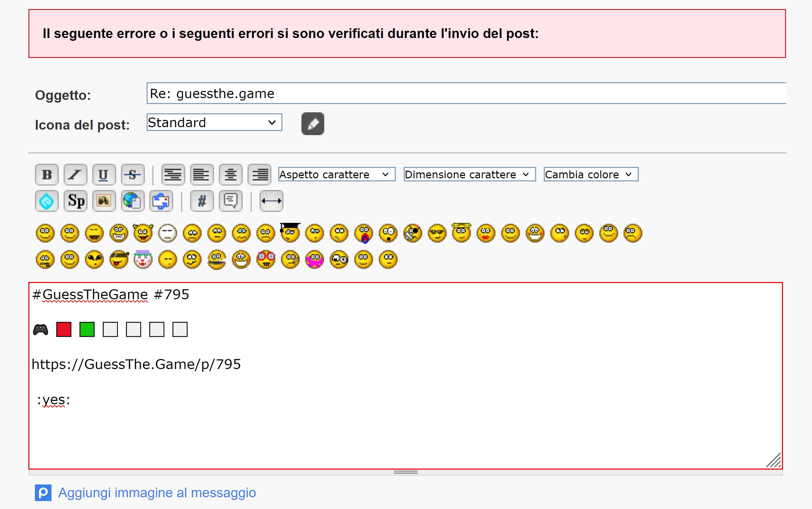Screen dimensions: 812x509
Task: Click the blue diamond toolbar icon
Action: (x=47, y=201)
